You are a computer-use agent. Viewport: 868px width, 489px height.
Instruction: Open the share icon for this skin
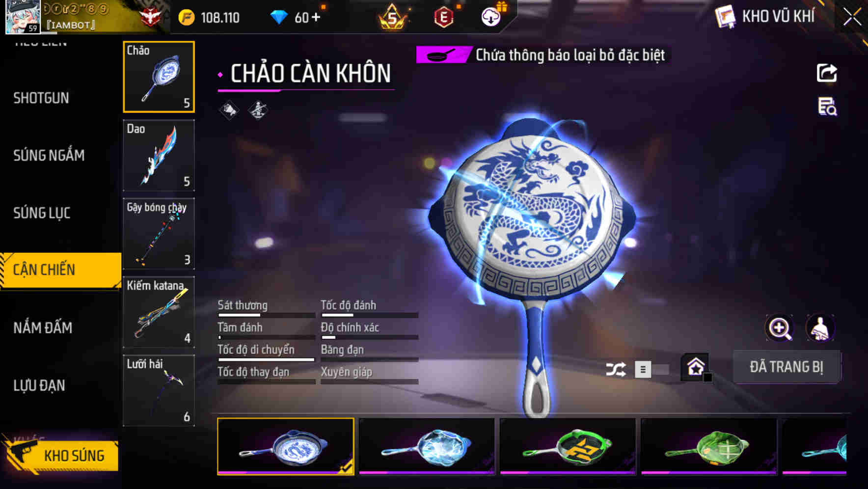point(827,73)
